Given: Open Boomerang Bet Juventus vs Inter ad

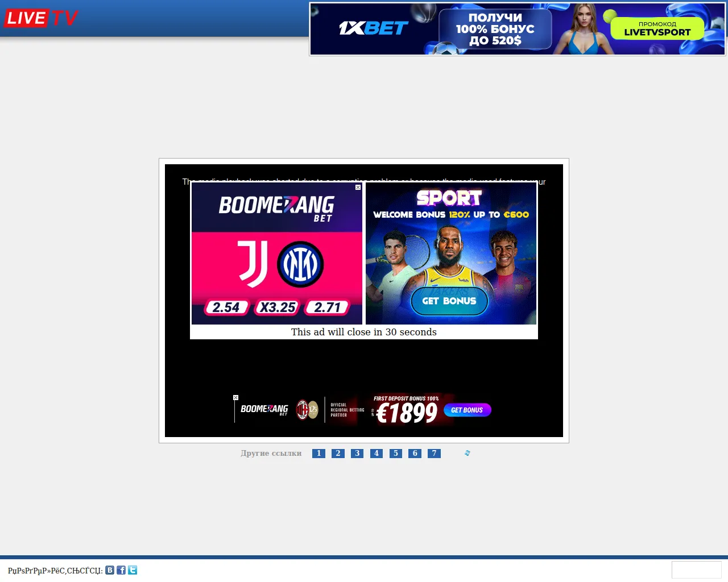Looking at the screenshot, I should click(x=277, y=253).
